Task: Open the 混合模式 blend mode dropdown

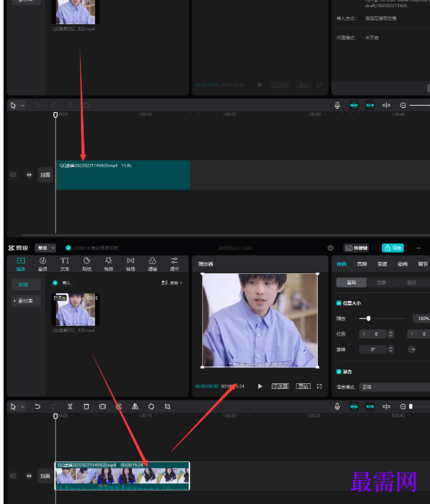Action: click(395, 387)
